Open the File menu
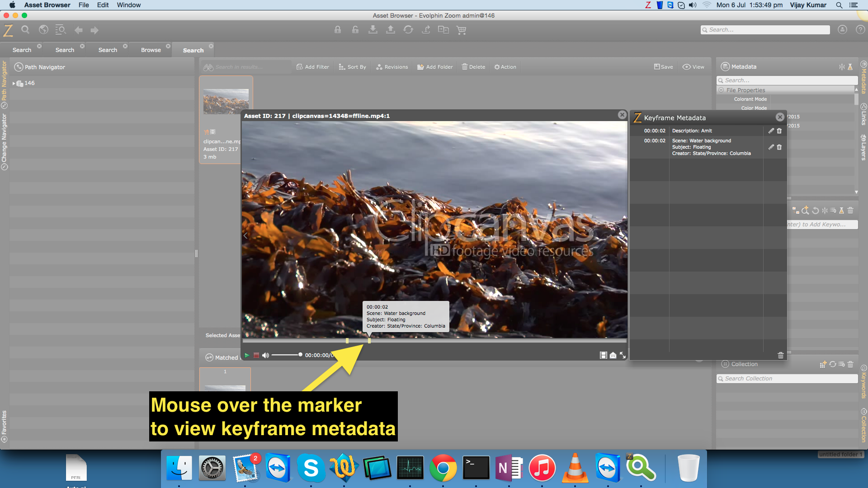 (x=84, y=5)
